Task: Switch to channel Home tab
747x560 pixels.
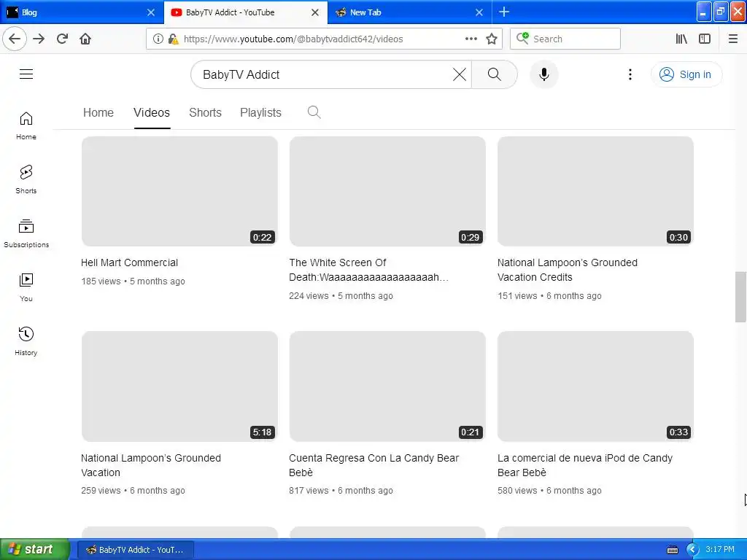Action: click(x=98, y=112)
